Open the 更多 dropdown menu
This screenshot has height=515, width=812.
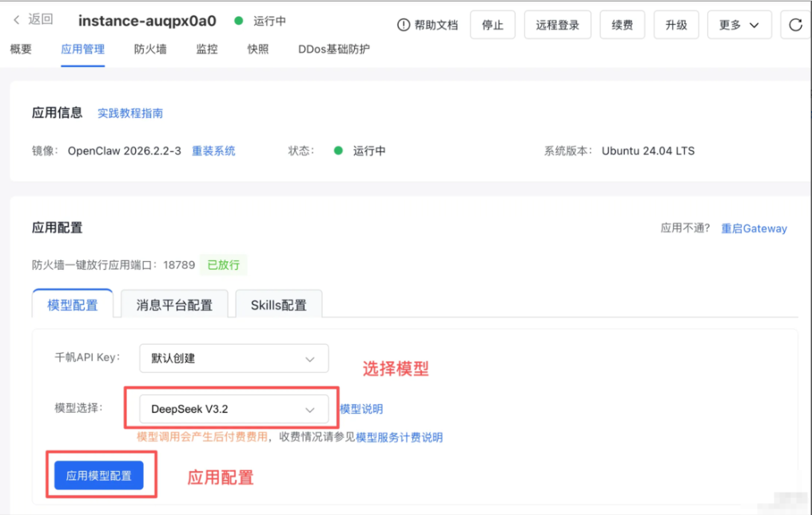[x=739, y=25]
